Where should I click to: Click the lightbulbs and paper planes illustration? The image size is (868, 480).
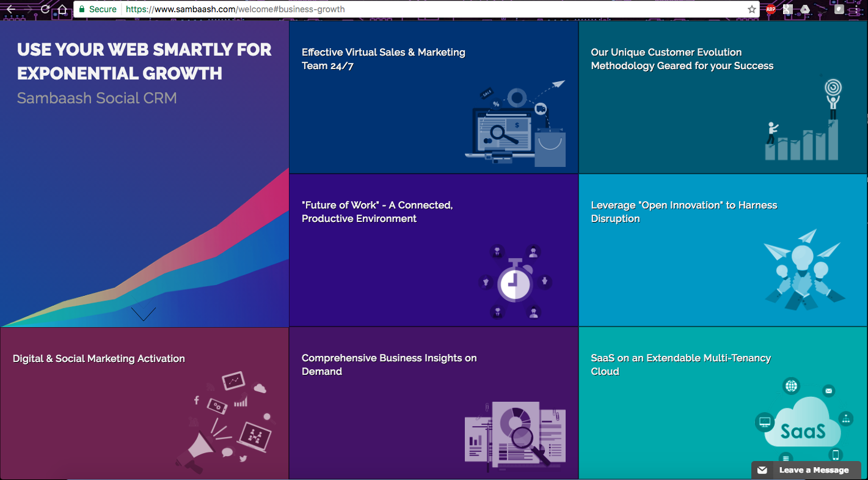pyautogui.click(x=804, y=270)
